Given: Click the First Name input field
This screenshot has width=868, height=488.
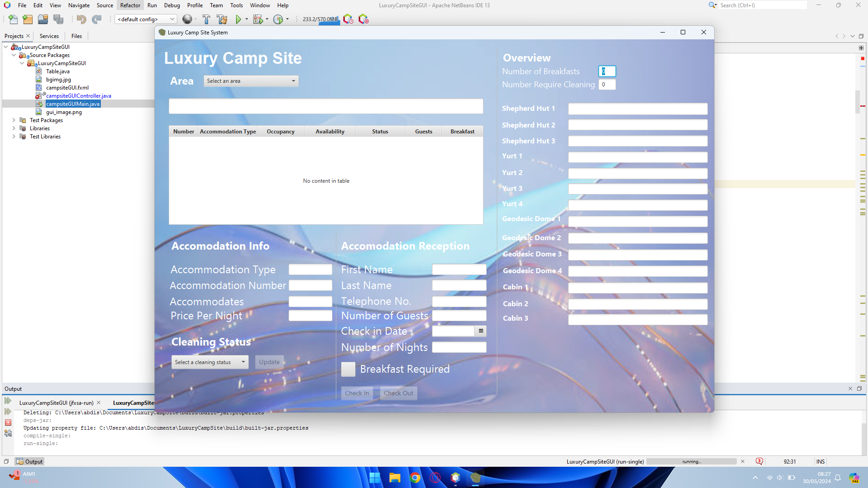Looking at the screenshot, I should 459,270.
